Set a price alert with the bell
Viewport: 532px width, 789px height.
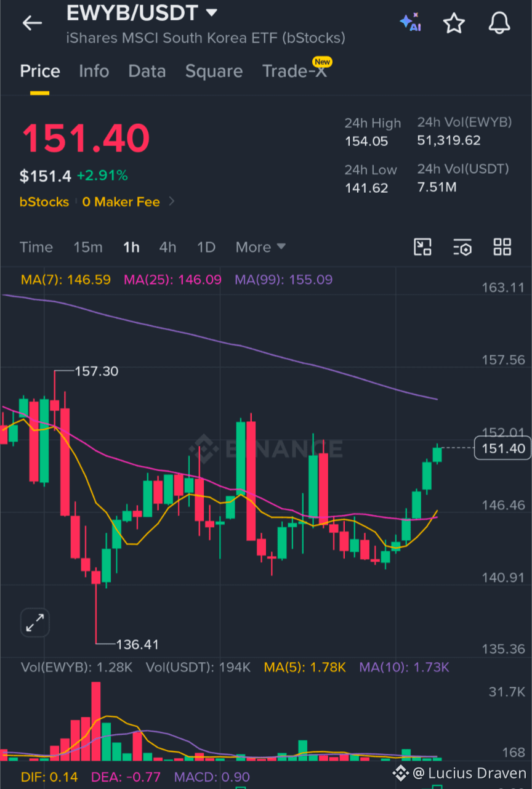[x=499, y=23]
